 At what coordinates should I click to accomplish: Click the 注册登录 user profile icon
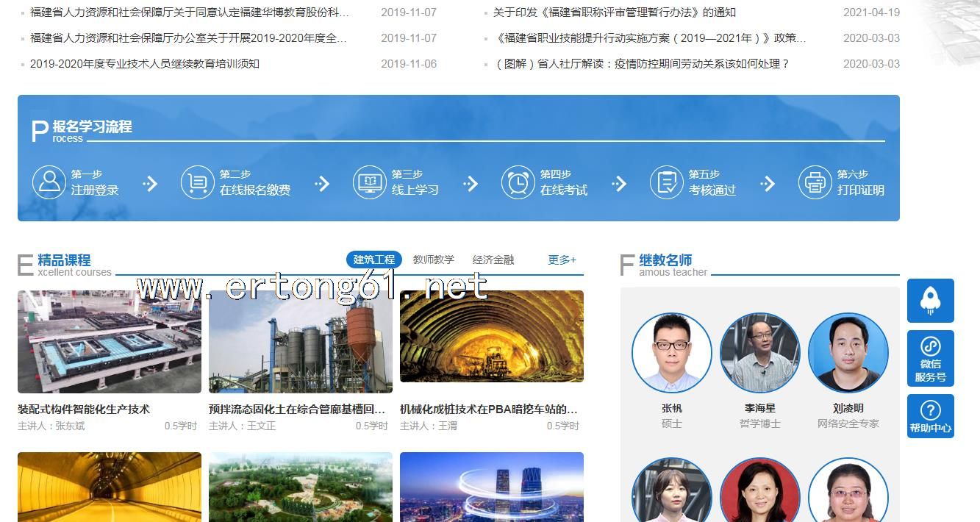click(49, 182)
